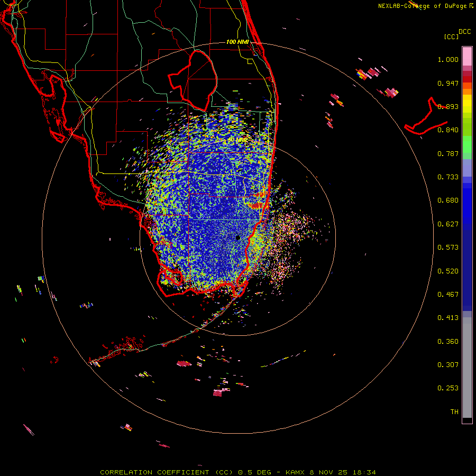Click the 0.360 scale value
Screen dimensions: 476x476
[x=448, y=342]
